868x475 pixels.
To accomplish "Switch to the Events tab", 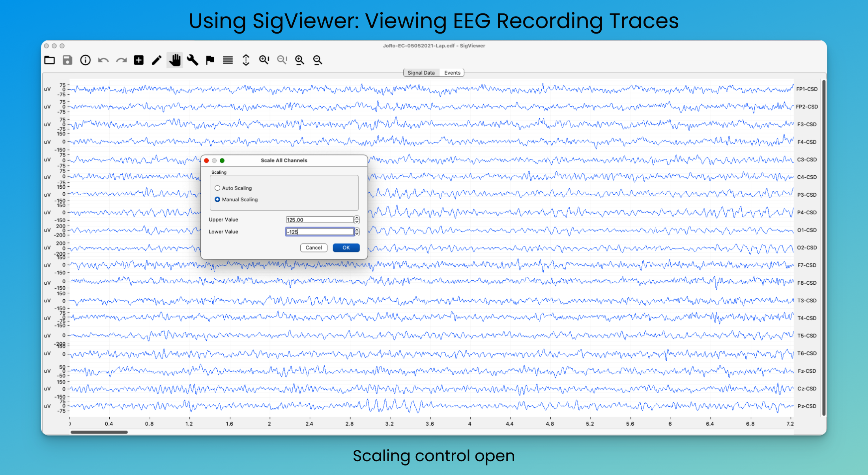I will click(x=452, y=73).
